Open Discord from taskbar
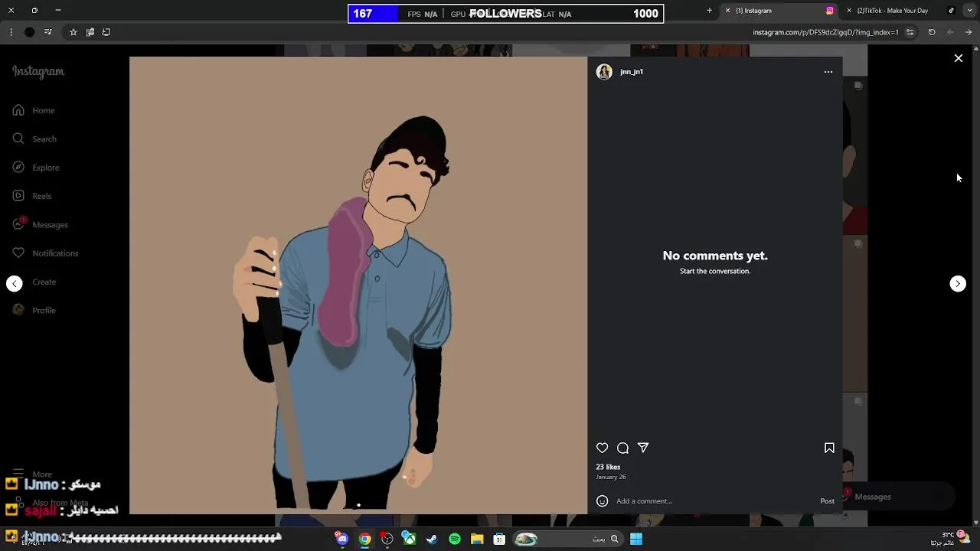This screenshot has width=980, height=551. [342, 540]
